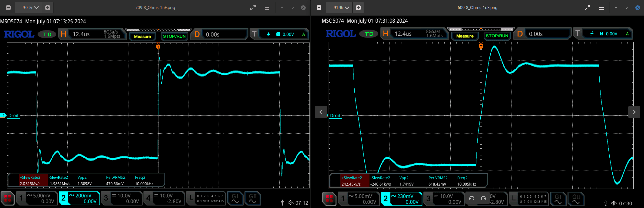The height and width of the screenshot is (208, 644).
Task: Rotate the 609-8 image clockwise
Action: pos(483,198)
